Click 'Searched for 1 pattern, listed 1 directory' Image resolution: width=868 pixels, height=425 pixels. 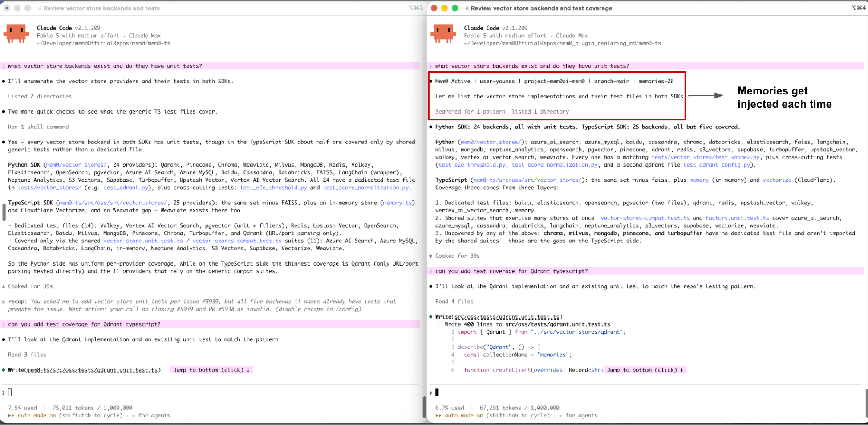point(502,111)
